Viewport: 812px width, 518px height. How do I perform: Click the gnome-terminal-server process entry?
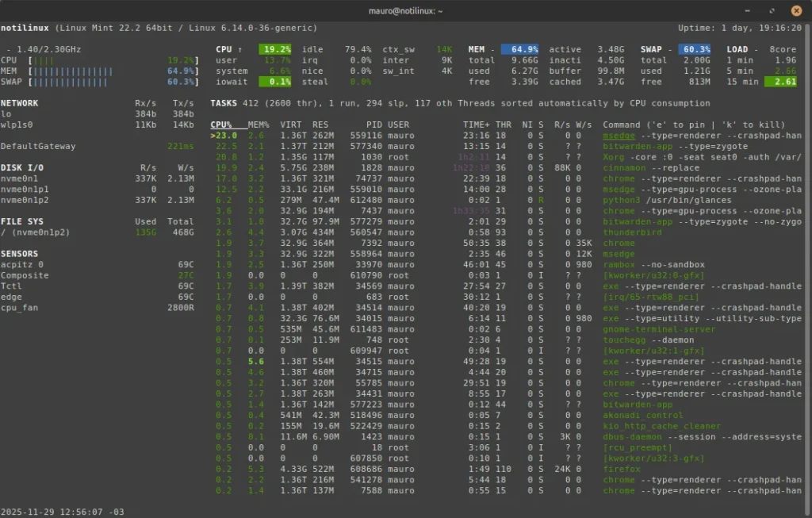[x=659, y=329]
